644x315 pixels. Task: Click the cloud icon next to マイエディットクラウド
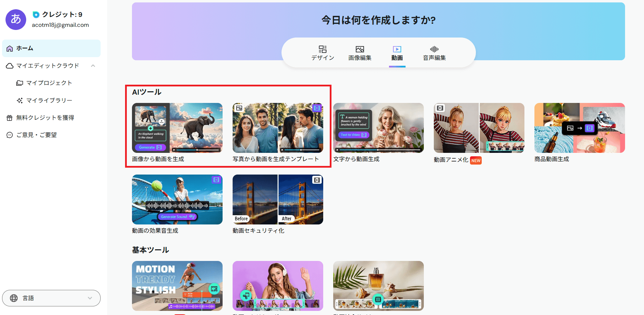[10, 65]
